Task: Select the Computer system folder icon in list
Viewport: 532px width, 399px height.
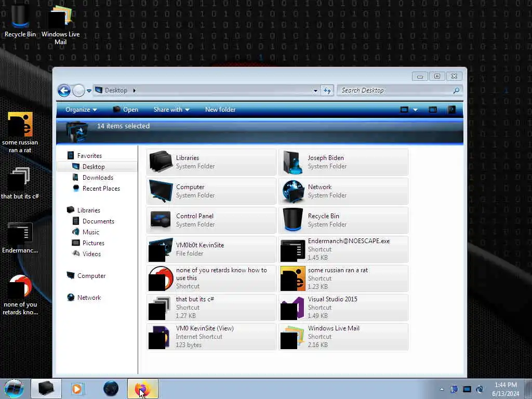Action: 161,191
